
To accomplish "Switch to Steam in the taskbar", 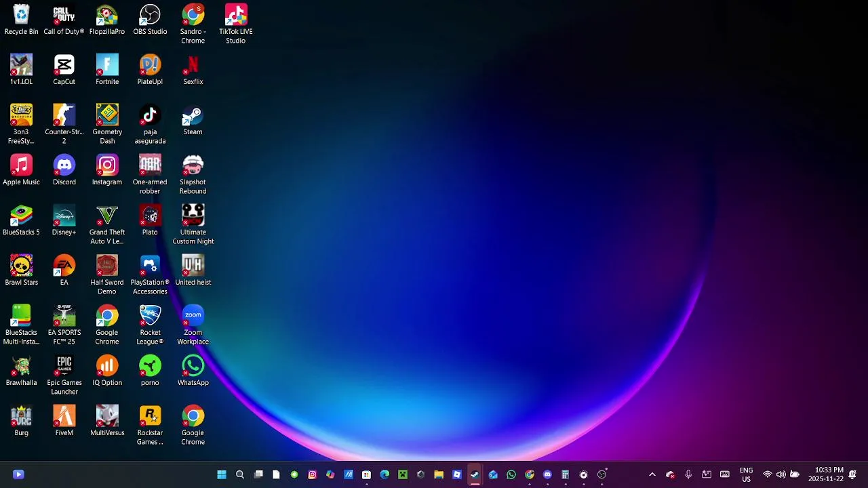I will click(x=475, y=474).
